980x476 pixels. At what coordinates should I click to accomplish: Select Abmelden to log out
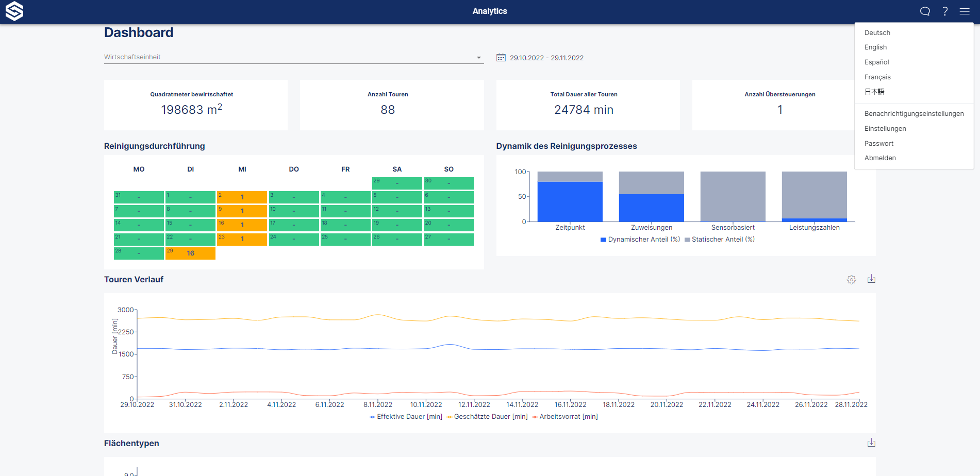[880, 158]
